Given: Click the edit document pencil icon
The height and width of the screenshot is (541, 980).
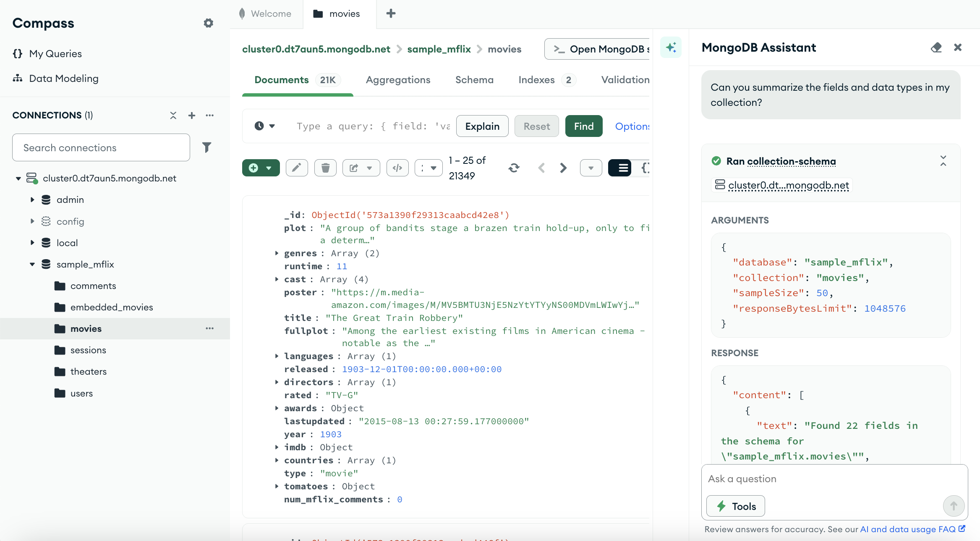Looking at the screenshot, I should pyautogui.click(x=297, y=168).
